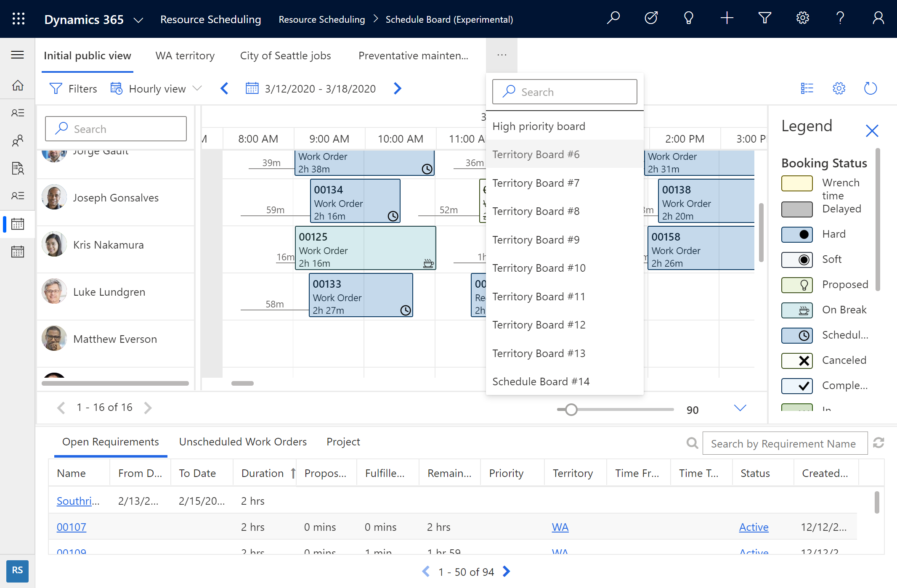
Task: Open the settings gear on schedule board
Action: coord(838,88)
